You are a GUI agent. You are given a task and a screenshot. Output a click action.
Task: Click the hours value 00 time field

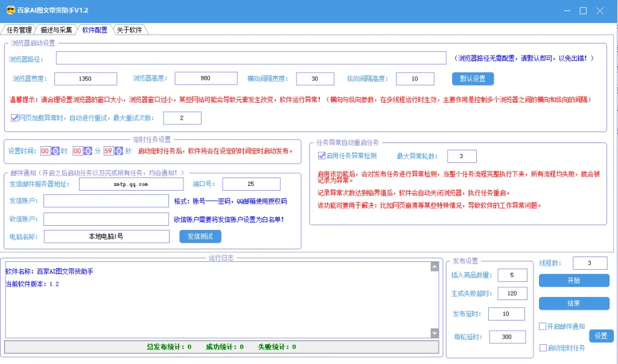coord(45,151)
